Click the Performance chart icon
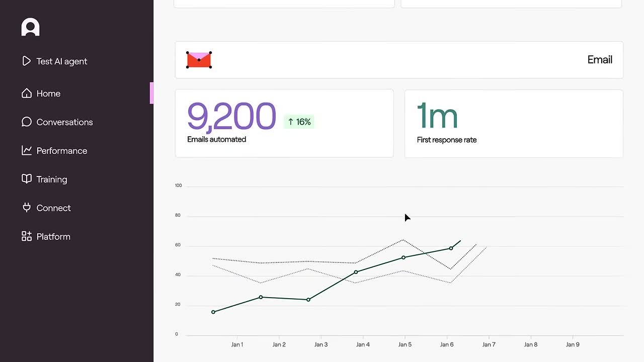644x362 pixels. click(27, 150)
